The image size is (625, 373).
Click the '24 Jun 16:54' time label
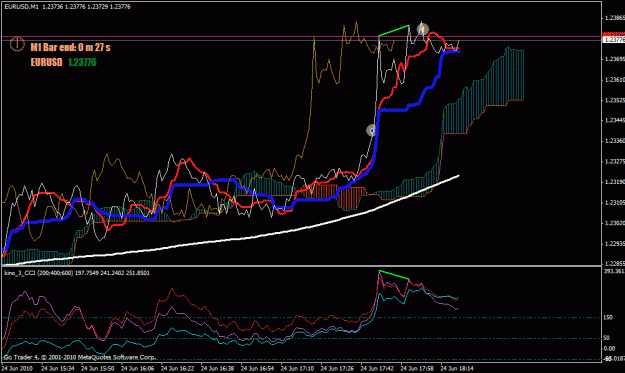(x=257, y=369)
